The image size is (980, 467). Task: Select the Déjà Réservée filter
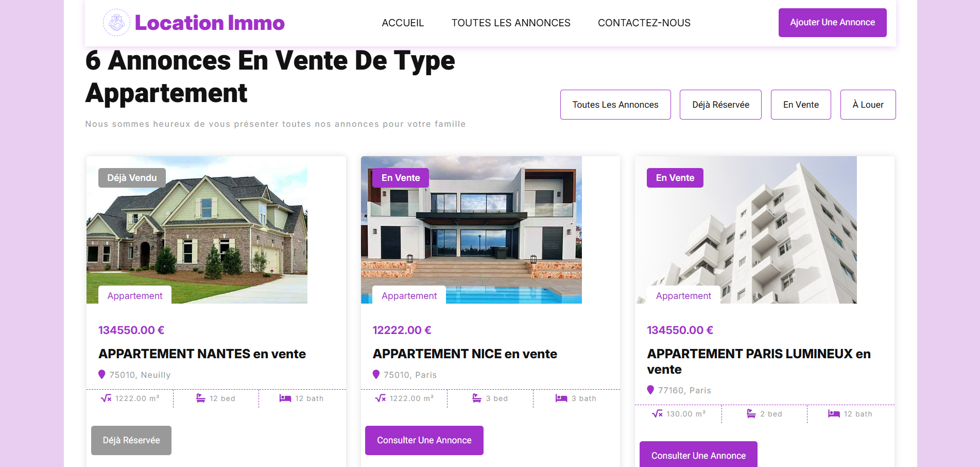pos(720,105)
